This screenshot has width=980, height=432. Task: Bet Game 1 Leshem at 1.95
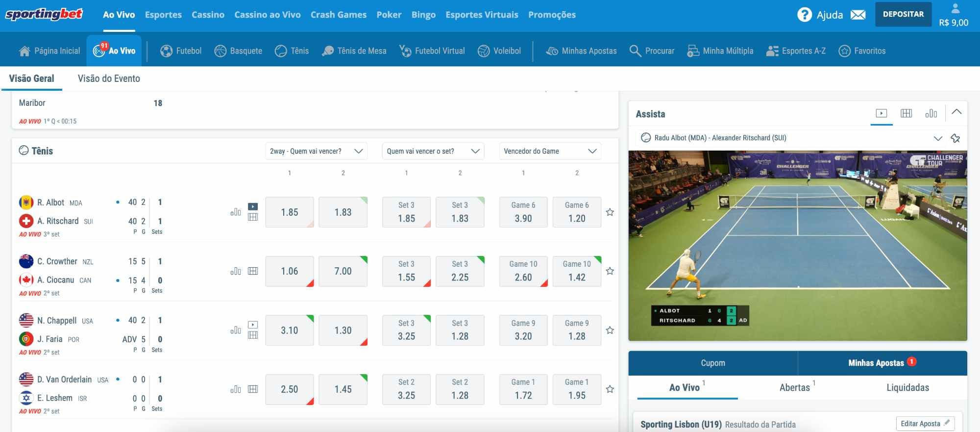click(x=577, y=389)
